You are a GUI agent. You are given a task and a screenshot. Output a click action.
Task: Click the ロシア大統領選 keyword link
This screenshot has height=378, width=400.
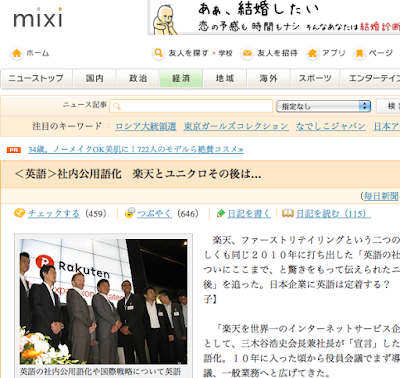click(x=146, y=126)
